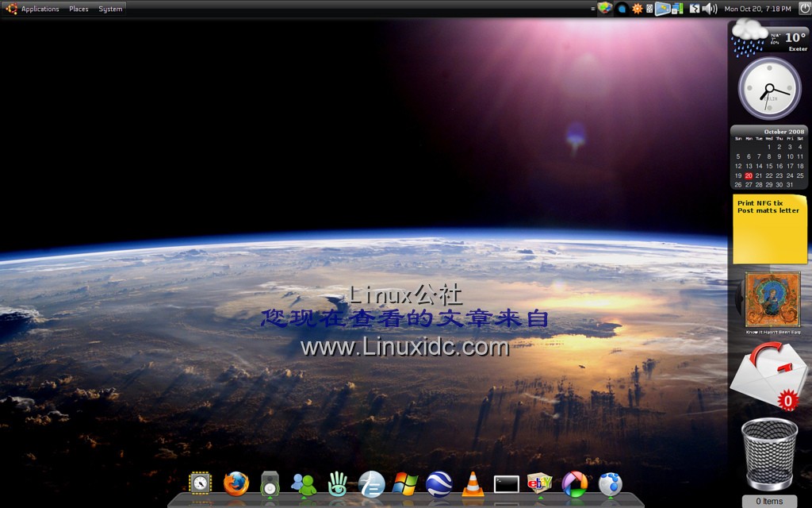The image size is (812, 508).
Task: Click the October 2008 calendar header
Action: pyautogui.click(x=784, y=132)
